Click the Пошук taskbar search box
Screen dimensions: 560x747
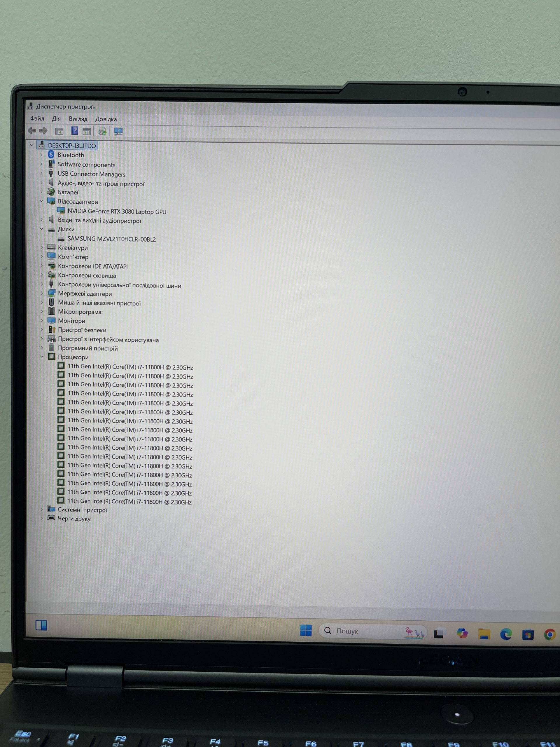(x=373, y=631)
